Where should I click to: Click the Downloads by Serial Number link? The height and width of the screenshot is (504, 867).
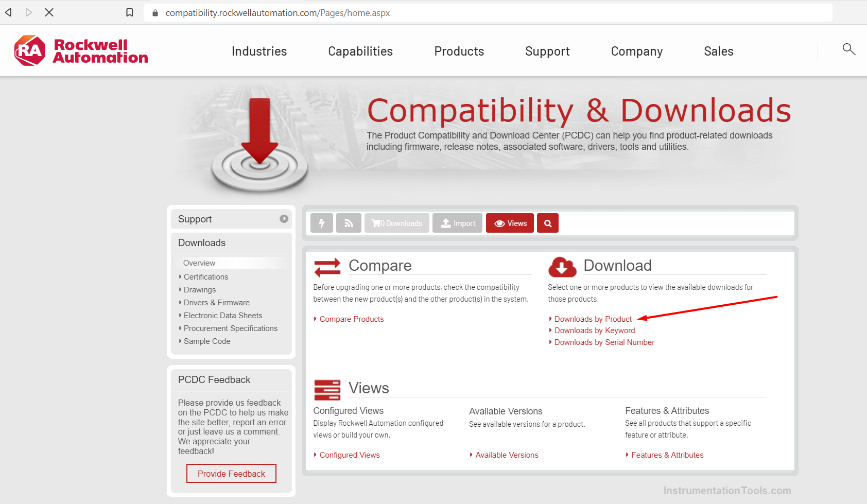[604, 342]
